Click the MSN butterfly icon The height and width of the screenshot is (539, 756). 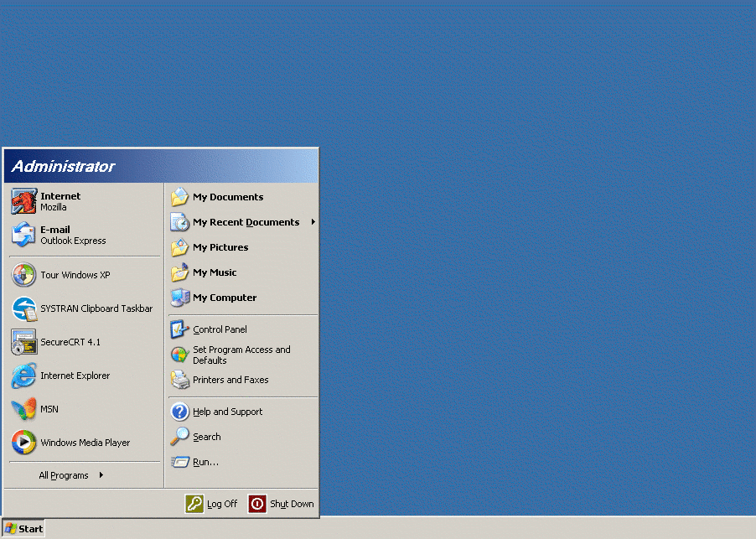23,409
